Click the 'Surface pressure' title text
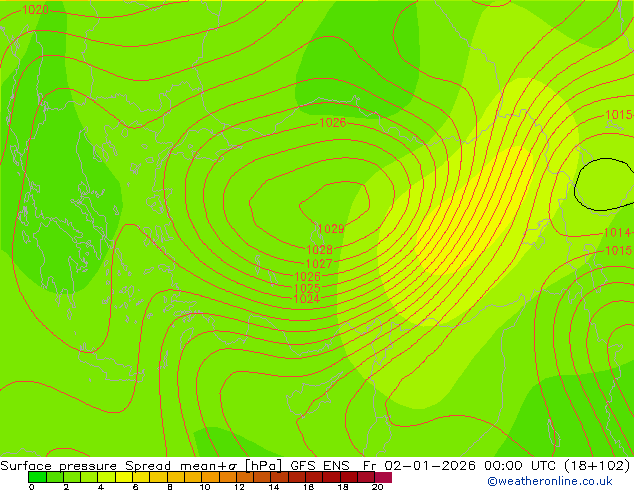Viewport: 634px width, 490px height. (x=59, y=466)
